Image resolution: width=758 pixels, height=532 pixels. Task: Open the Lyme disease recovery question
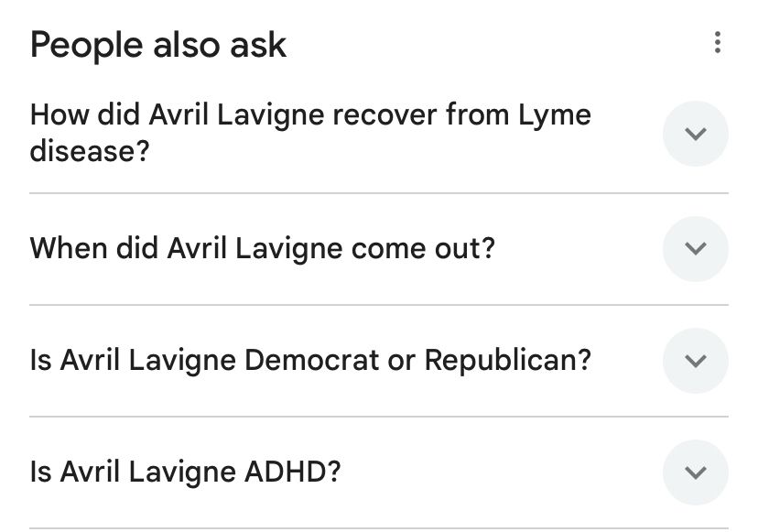tap(311, 133)
